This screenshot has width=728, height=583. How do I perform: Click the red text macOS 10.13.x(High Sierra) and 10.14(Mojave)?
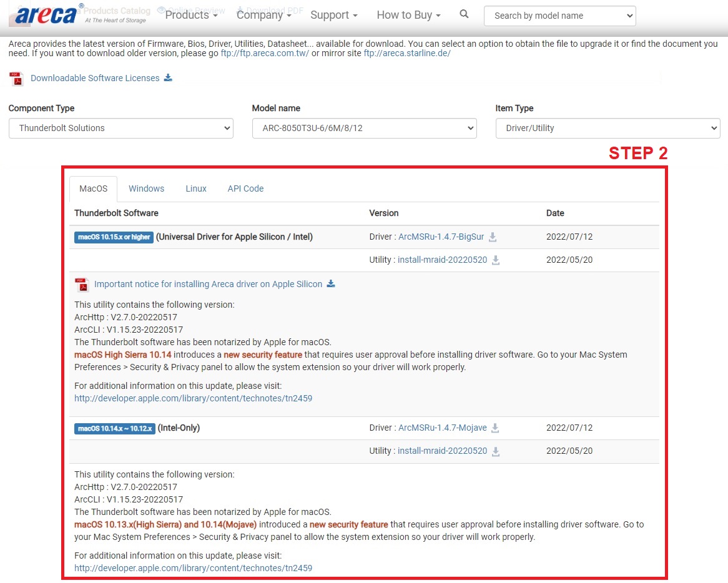pyautogui.click(x=165, y=524)
